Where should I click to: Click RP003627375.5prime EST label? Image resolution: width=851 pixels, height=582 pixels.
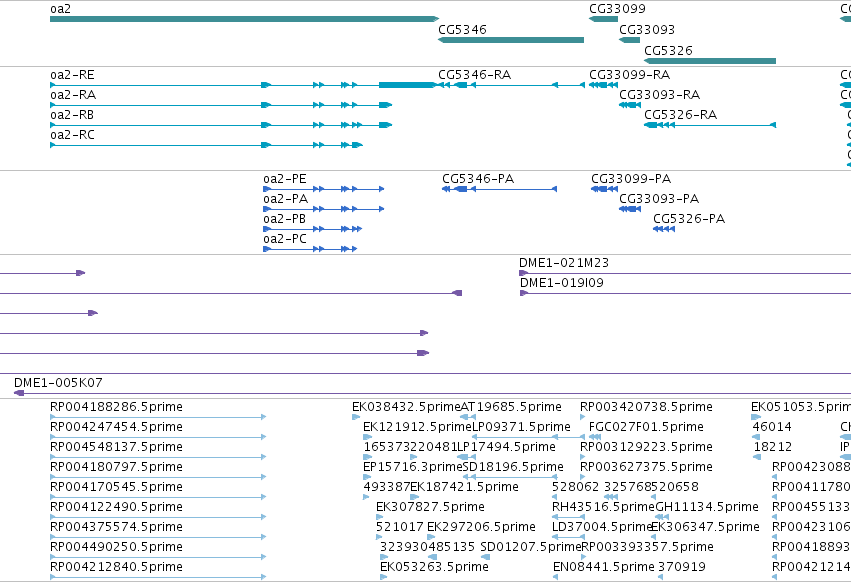pyautogui.click(x=646, y=467)
